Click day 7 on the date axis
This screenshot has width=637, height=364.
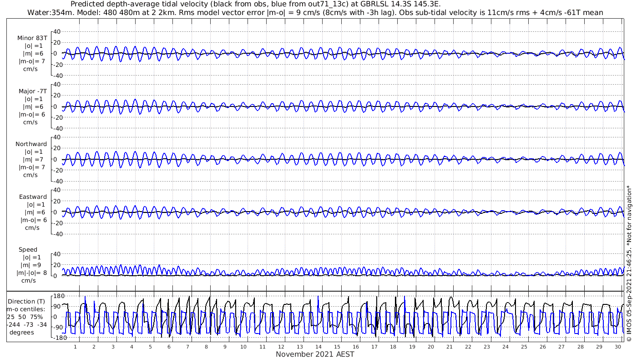pos(187,347)
